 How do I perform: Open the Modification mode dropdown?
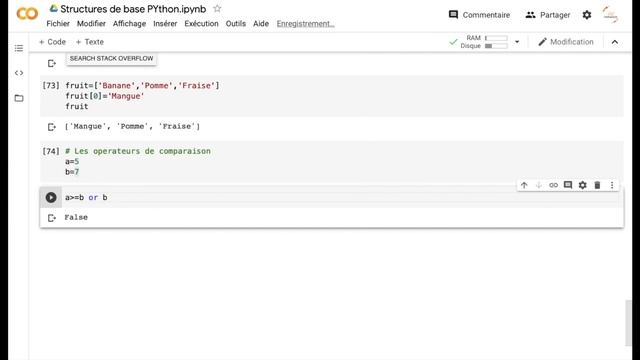[566, 42]
